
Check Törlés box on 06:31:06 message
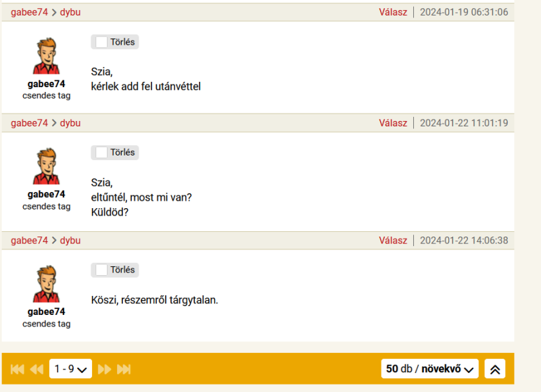pyautogui.click(x=101, y=42)
